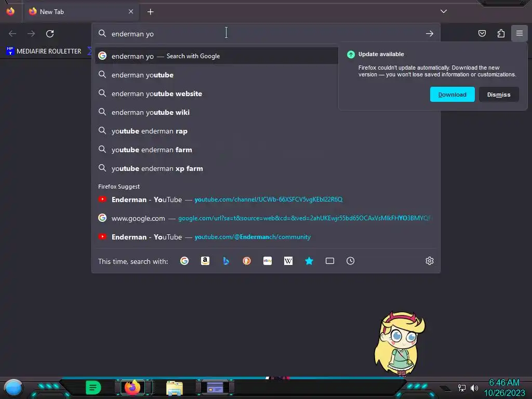The image size is (532, 399).
Task: Choose 'youtube enderman farm' suggestion
Action: point(266,150)
